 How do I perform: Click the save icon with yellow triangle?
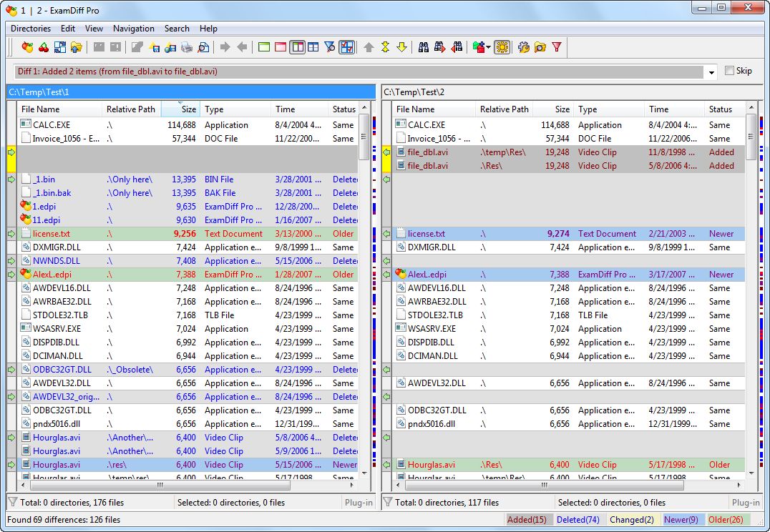click(154, 47)
